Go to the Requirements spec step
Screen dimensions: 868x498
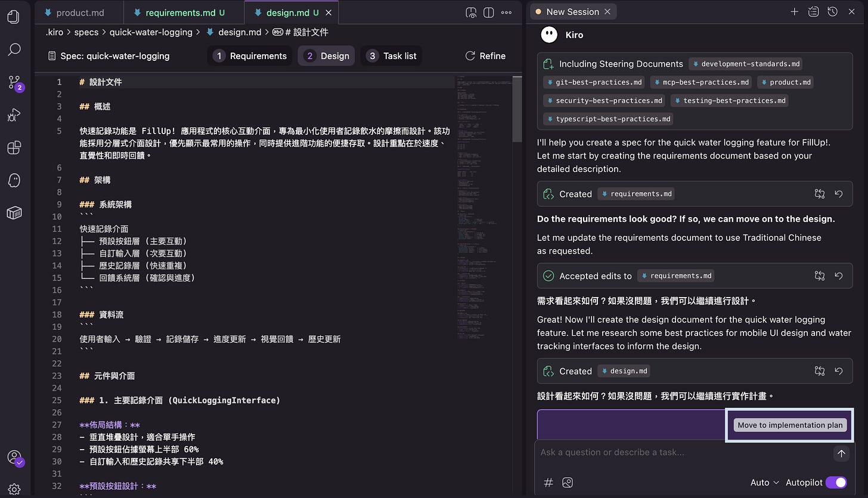[x=250, y=56]
